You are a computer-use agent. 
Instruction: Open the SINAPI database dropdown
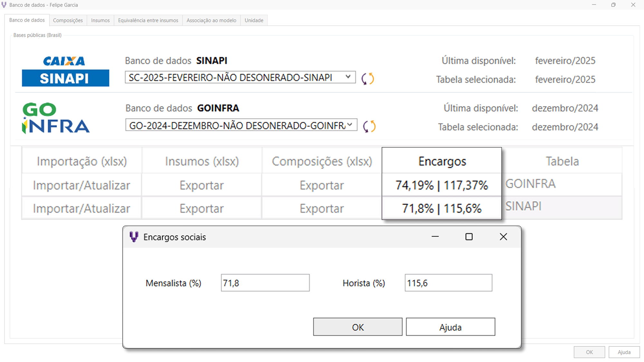(348, 77)
